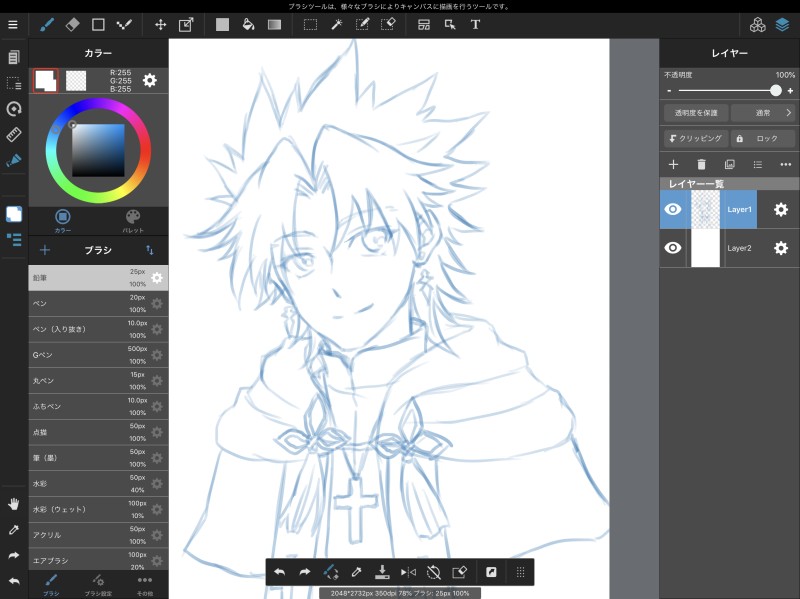The height and width of the screenshot is (599, 800).
Task: Open the hamburger main menu
Action: point(13,24)
